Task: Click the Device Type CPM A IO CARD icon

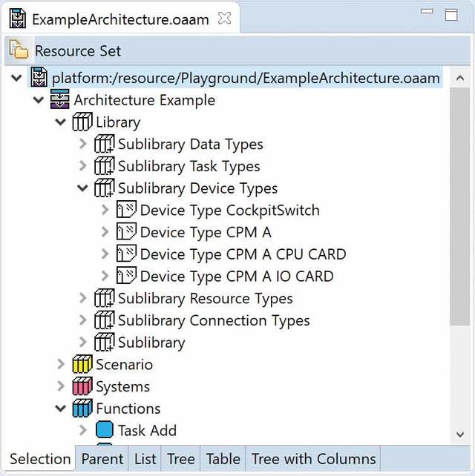Action: click(126, 276)
